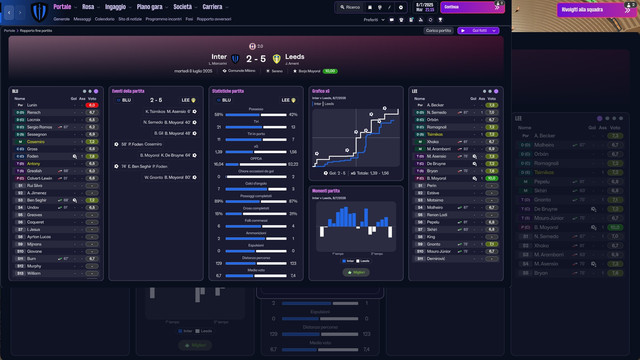Image resolution: width=640 pixels, height=360 pixels.
Task: Open the Rapporto avversari subtab
Action: point(214,19)
